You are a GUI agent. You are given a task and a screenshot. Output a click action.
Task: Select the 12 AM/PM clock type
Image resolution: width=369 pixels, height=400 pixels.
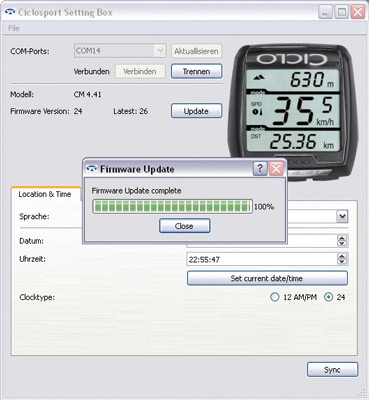click(274, 297)
